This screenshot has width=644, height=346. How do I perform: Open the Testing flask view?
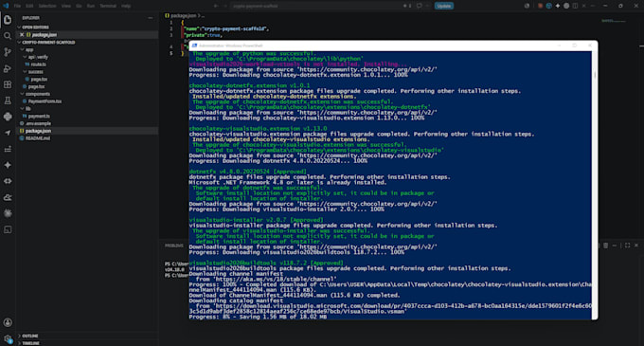(x=8, y=100)
